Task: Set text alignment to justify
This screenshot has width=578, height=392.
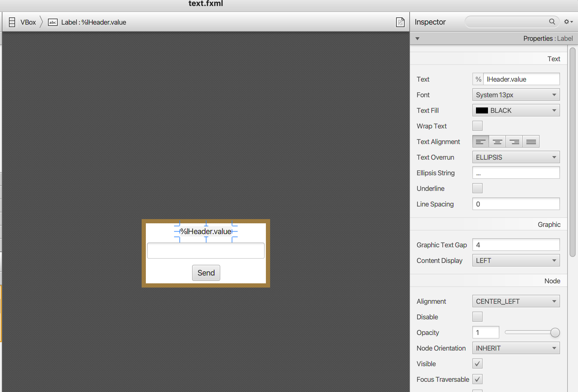Action: (531, 142)
